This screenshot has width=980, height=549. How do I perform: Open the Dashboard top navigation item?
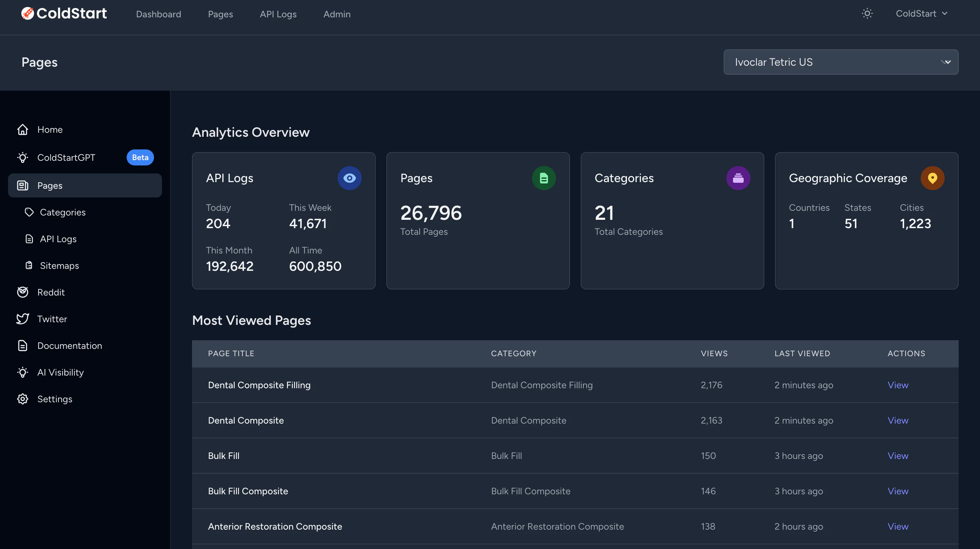159,14
